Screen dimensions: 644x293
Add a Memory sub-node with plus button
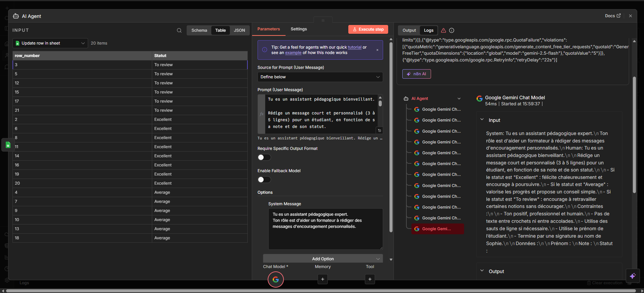click(x=323, y=279)
